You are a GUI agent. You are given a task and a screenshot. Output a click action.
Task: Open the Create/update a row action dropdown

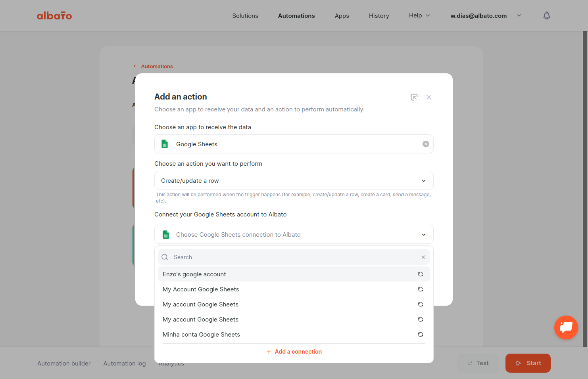294,180
